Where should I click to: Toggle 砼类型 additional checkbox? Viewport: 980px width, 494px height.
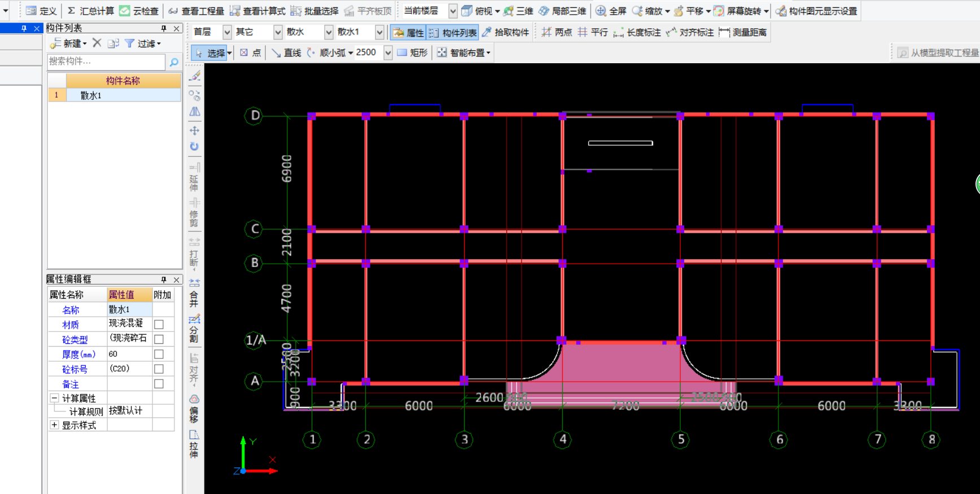coord(159,339)
